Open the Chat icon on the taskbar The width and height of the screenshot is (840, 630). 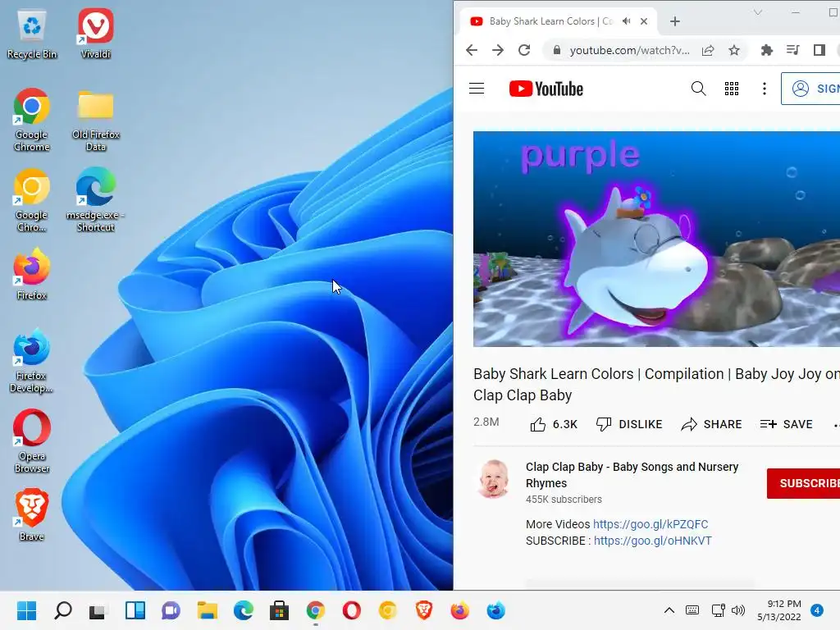[171, 610]
